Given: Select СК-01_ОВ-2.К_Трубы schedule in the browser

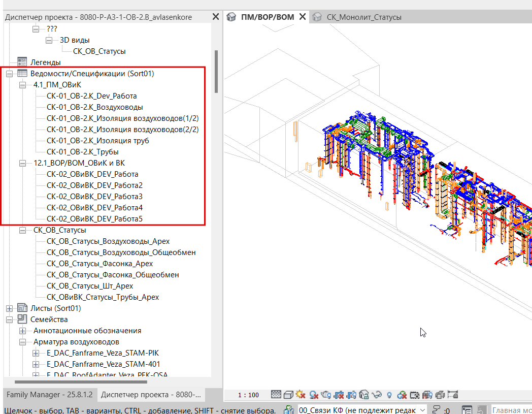Looking at the screenshot, I should pyautogui.click(x=82, y=152).
